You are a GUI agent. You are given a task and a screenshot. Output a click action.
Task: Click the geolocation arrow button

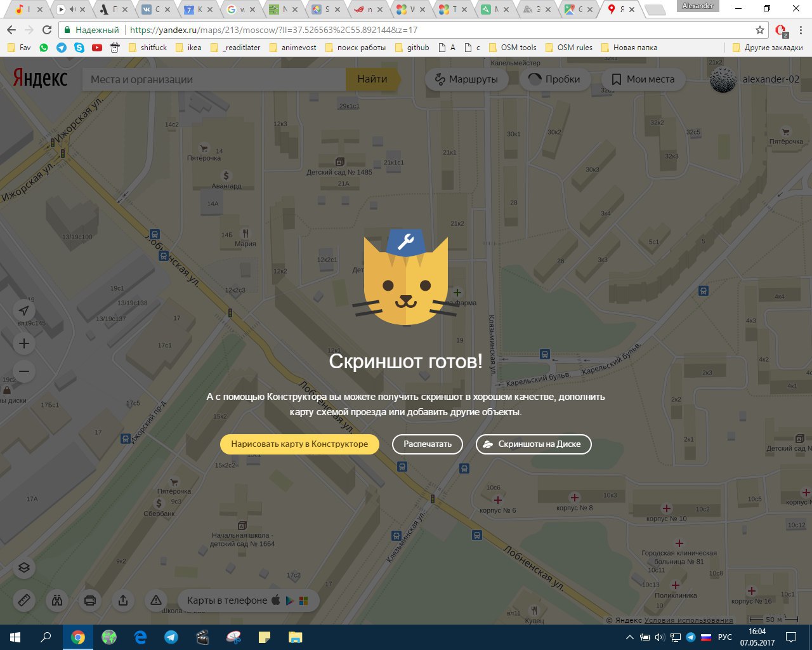(x=24, y=310)
